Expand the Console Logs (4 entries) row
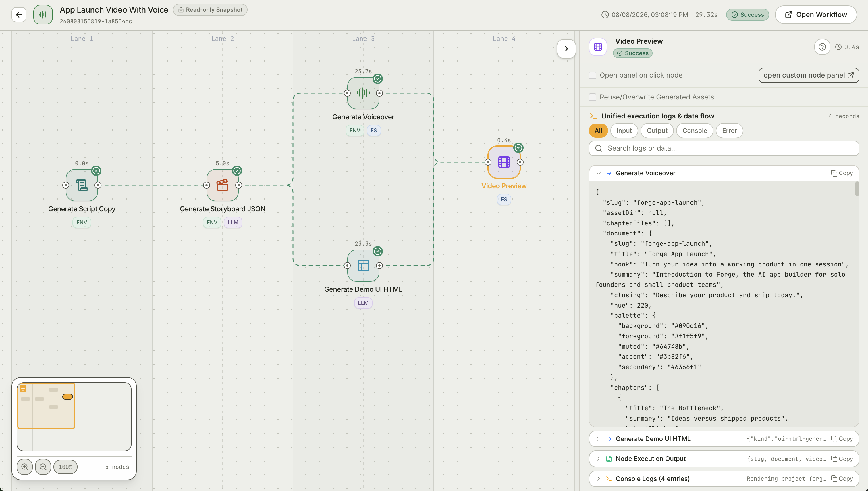Viewport: 868px width, 491px height. point(598,479)
